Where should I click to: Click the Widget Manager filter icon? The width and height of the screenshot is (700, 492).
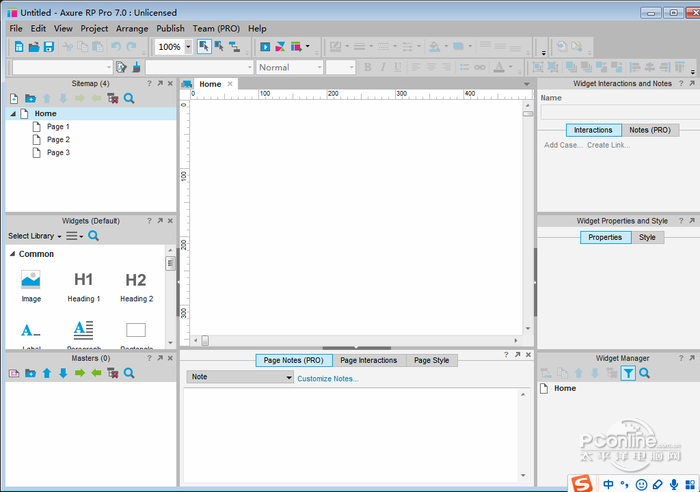click(628, 373)
